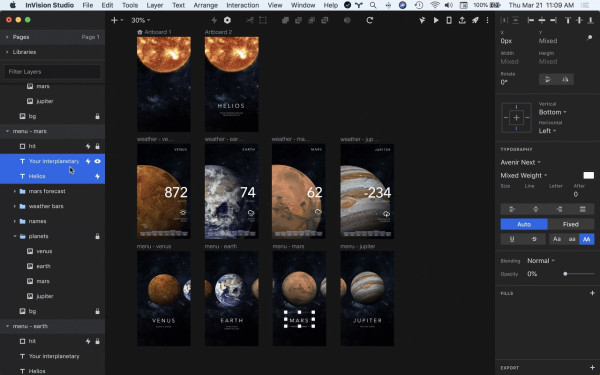Screen dimensions: 600x375
Task: Align selected layers to right edge
Action: (x=553, y=20)
